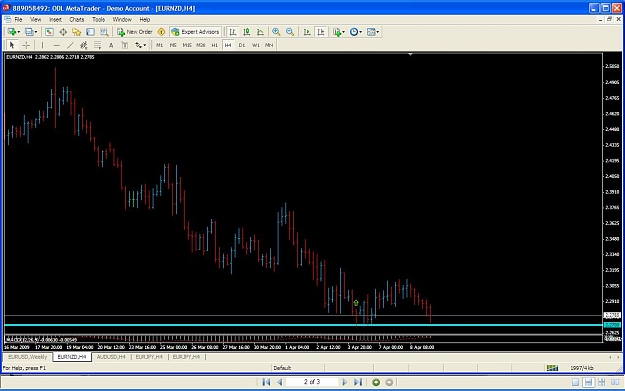625x391 pixels.
Task: Open the Charts menu
Action: (77, 19)
